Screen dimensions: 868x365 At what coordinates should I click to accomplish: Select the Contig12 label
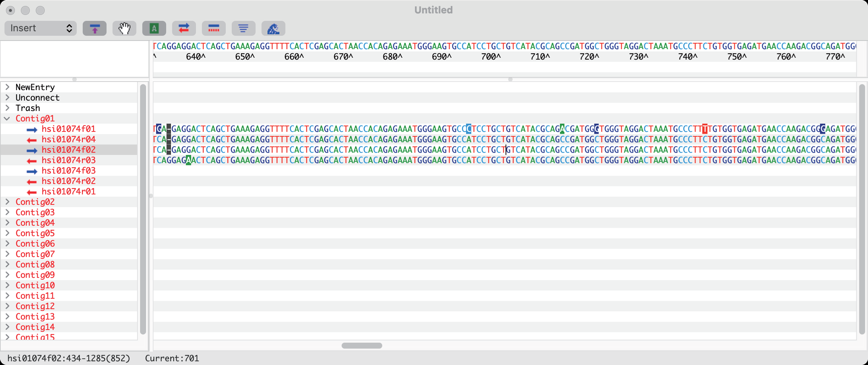click(x=35, y=306)
